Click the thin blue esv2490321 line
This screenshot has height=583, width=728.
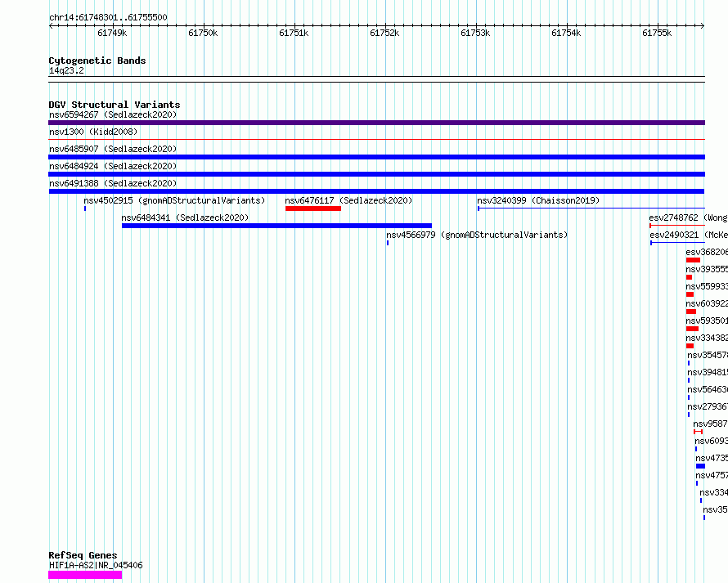[678, 243]
